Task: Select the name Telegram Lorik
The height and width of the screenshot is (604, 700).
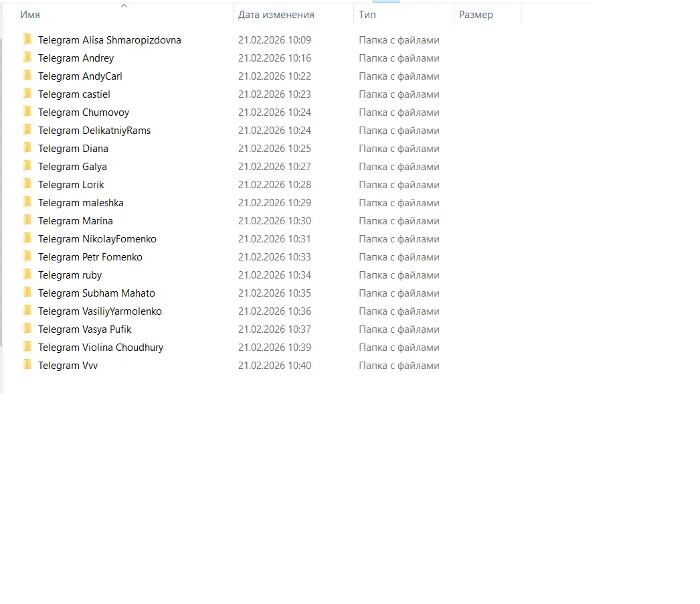Action: click(71, 185)
